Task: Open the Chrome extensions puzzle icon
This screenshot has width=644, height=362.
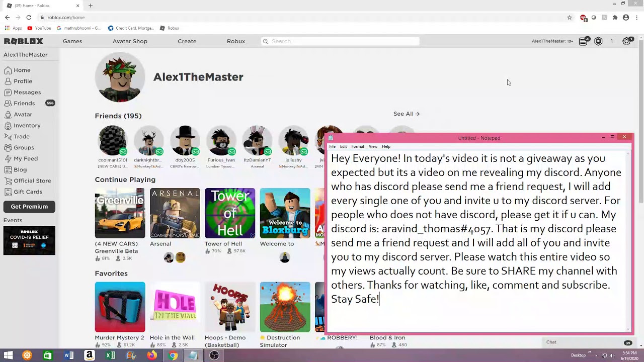Action: (x=615, y=18)
